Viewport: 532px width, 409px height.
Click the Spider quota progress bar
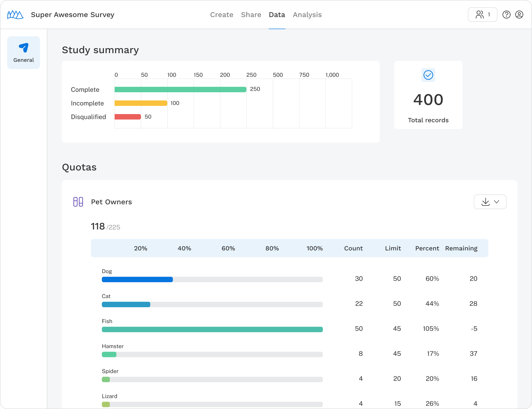pos(212,379)
